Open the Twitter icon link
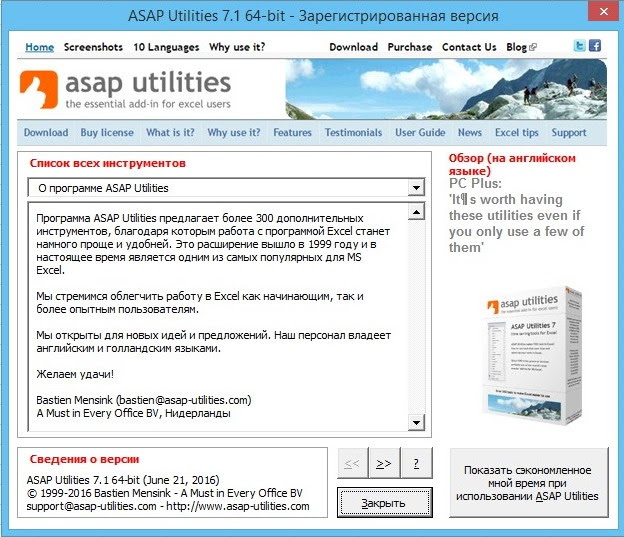624x537 pixels. coord(579,46)
